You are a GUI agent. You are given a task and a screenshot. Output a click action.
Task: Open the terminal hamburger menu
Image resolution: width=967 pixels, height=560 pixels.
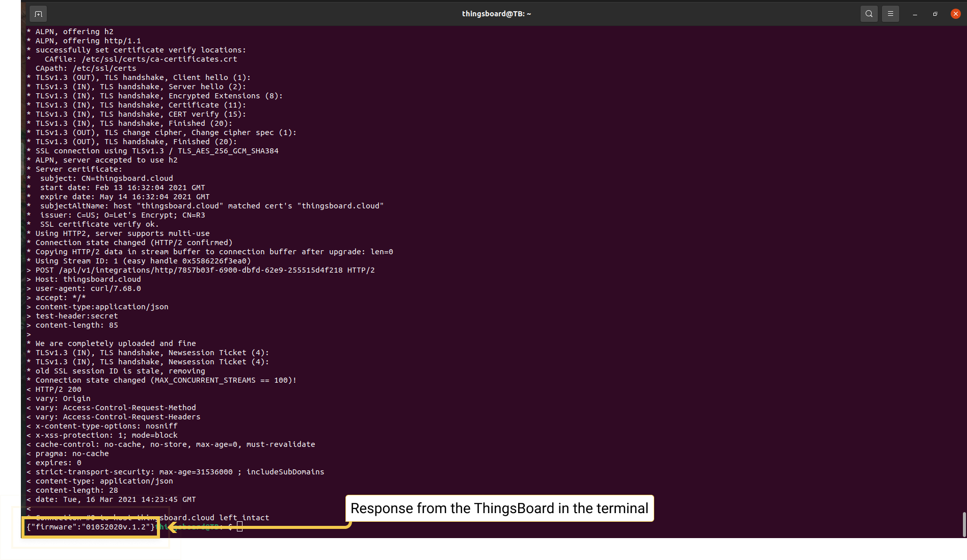[x=891, y=14]
